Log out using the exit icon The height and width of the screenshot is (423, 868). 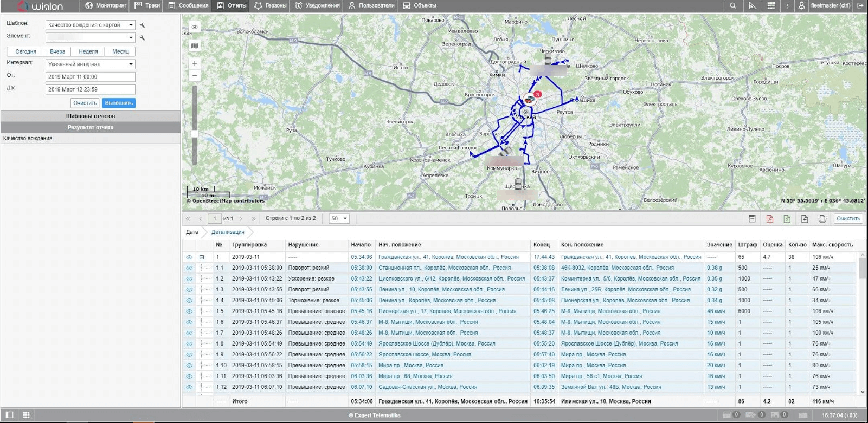point(860,6)
